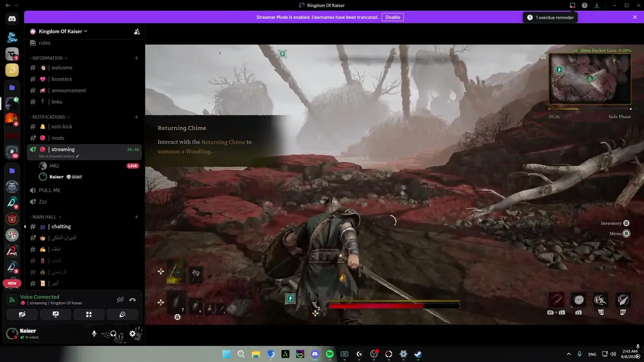
Task: Open the boosters channel
Action: (84, 79)
